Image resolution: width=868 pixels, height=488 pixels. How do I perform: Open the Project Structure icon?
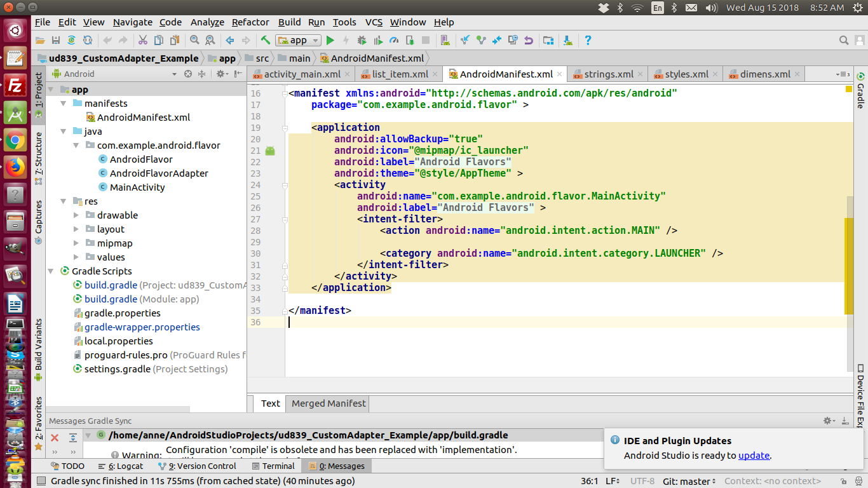click(548, 40)
